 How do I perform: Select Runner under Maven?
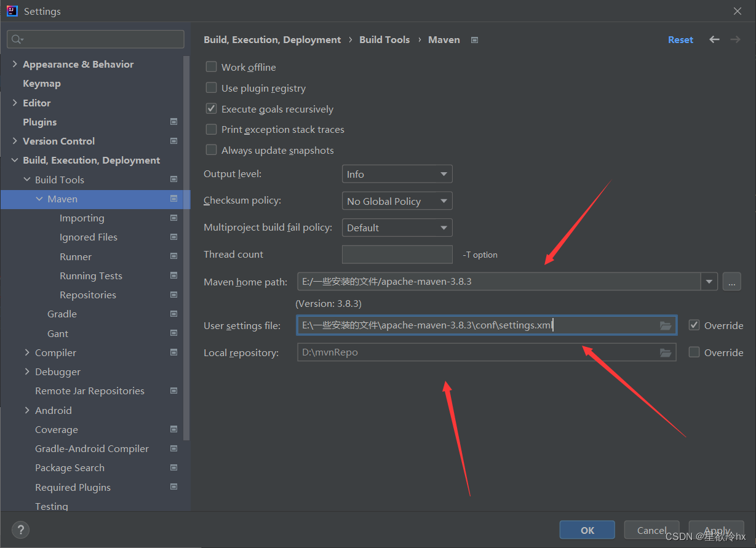tap(76, 256)
